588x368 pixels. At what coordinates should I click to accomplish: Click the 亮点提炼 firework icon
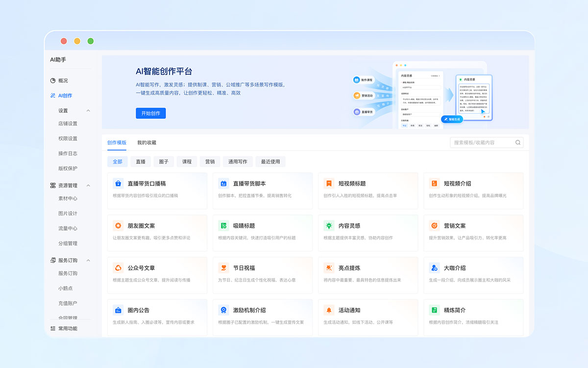point(329,268)
